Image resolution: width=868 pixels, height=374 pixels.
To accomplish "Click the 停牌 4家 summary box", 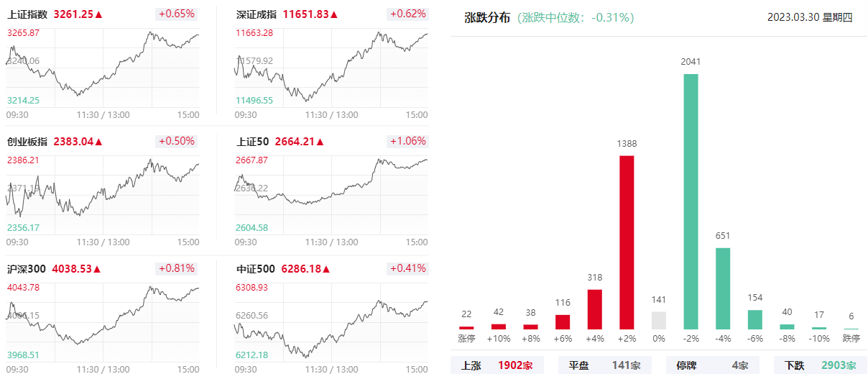I will tap(712, 365).
